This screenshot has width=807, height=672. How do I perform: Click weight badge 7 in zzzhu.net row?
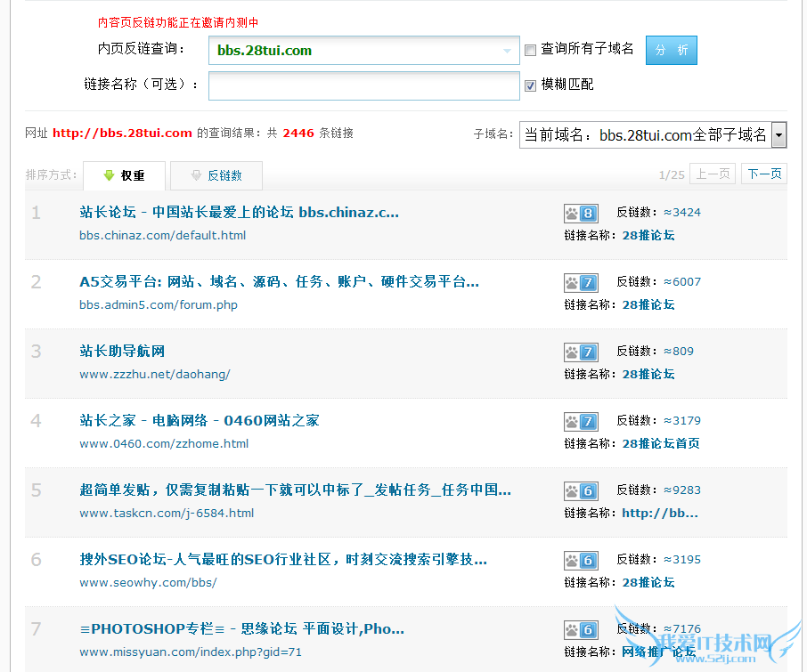coord(581,352)
